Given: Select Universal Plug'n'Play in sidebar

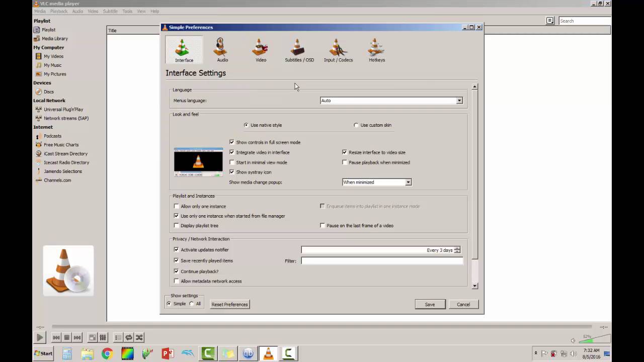Looking at the screenshot, I should tap(63, 109).
